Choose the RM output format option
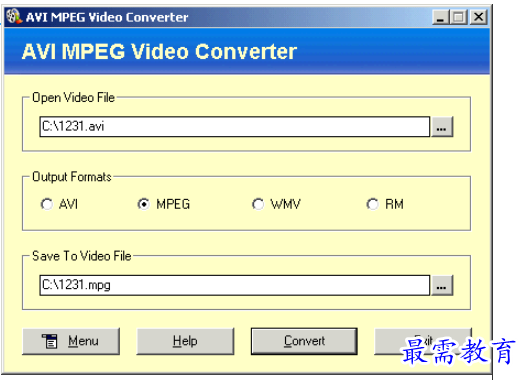The height and width of the screenshot is (383, 524). click(x=372, y=204)
